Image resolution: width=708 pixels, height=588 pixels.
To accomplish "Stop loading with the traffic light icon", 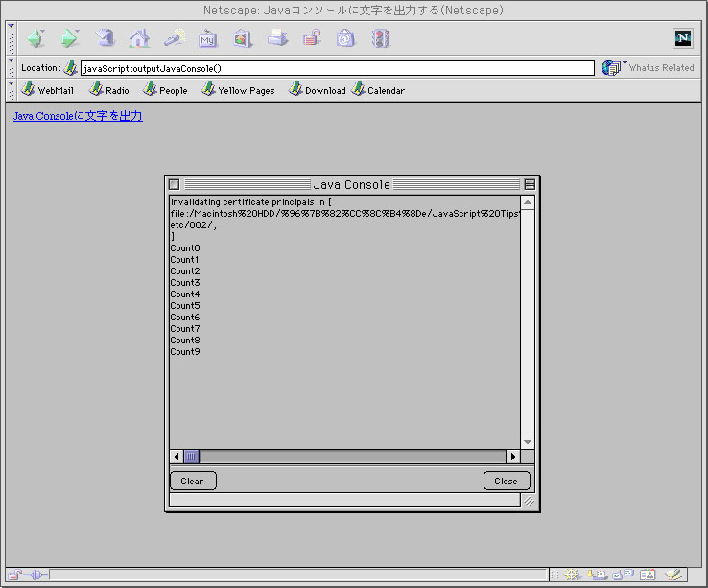I will point(381,38).
